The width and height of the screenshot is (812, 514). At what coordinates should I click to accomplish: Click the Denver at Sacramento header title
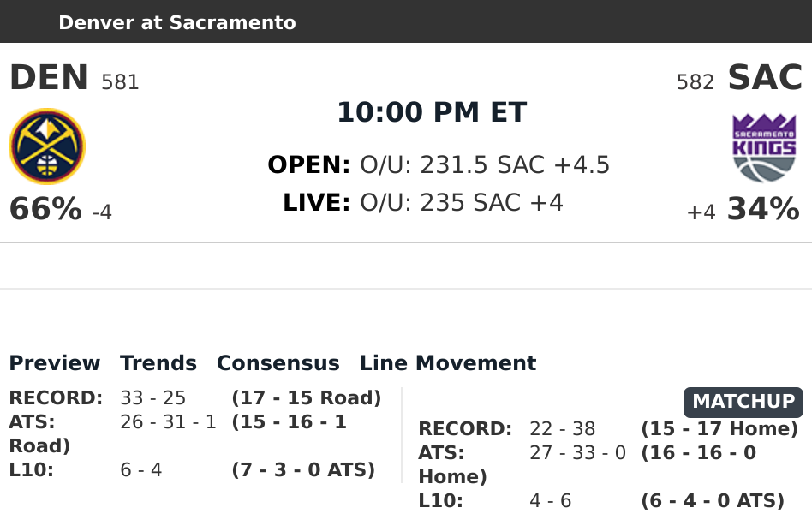pyautogui.click(x=177, y=22)
